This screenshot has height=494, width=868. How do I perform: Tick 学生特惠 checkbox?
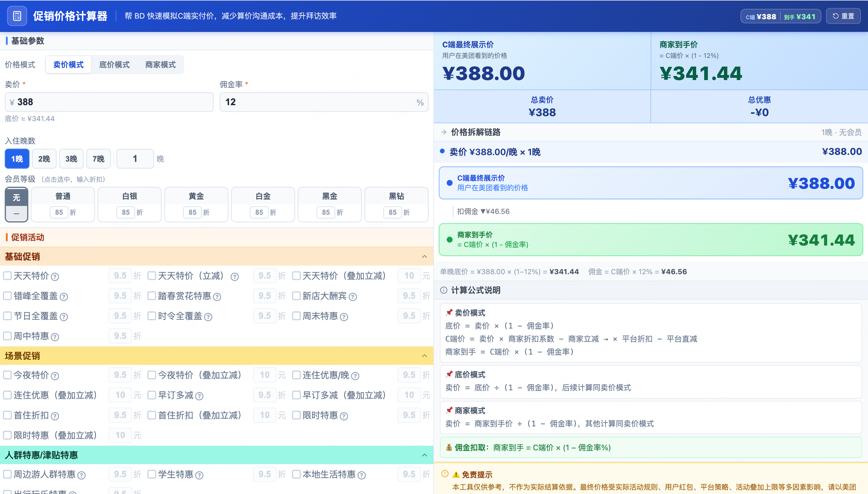[x=152, y=474]
